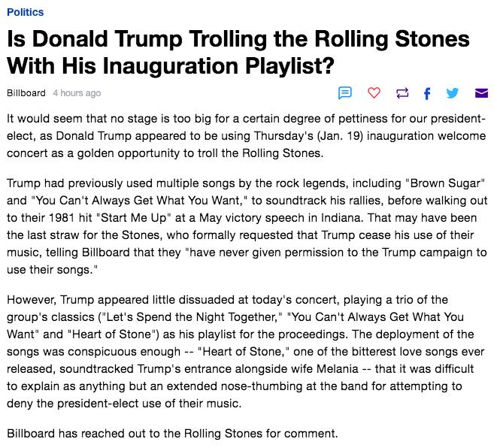This screenshot has width=497, height=448.
Task: Click the name "Melania" in the article
Action: 338,369
